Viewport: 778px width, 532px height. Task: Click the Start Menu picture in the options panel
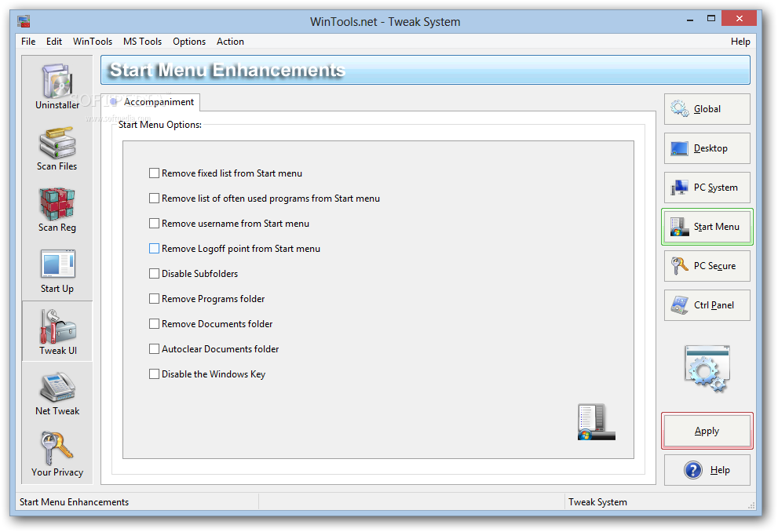coord(597,422)
